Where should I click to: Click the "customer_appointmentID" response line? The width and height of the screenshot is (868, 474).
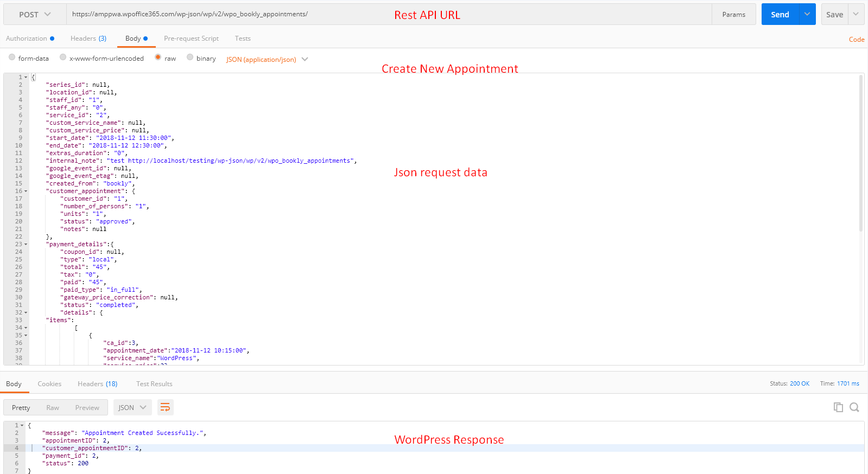point(92,449)
